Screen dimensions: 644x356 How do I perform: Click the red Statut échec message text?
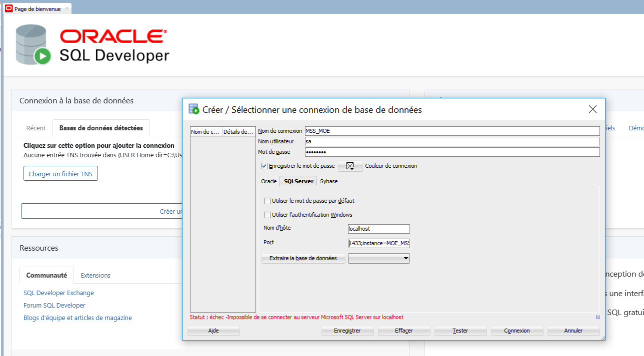tap(296, 317)
